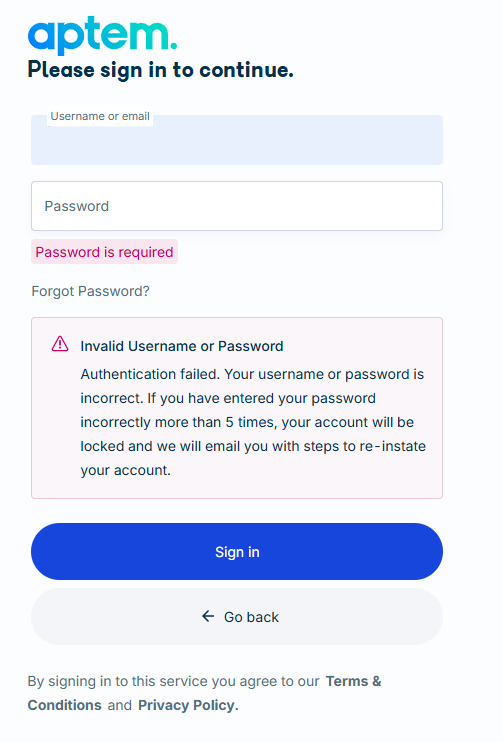This screenshot has height=742, width=503.
Task: Click the left arrow icon beside Go back
Action: pyautogui.click(x=208, y=616)
